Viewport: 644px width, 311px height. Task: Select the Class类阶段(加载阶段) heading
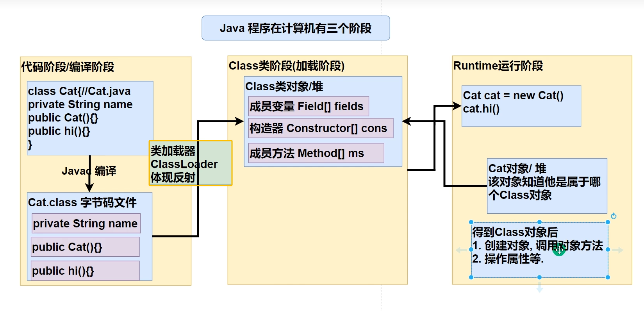pyautogui.click(x=287, y=66)
